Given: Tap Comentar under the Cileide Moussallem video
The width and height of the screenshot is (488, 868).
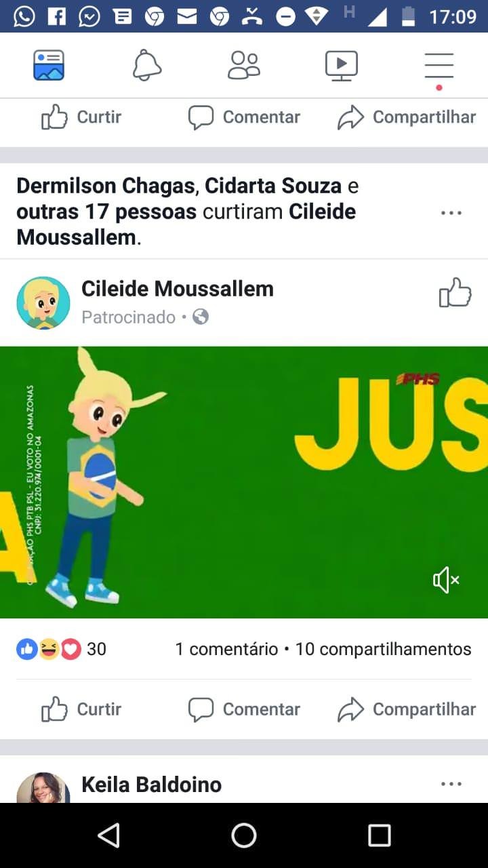Looking at the screenshot, I should pos(244,709).
